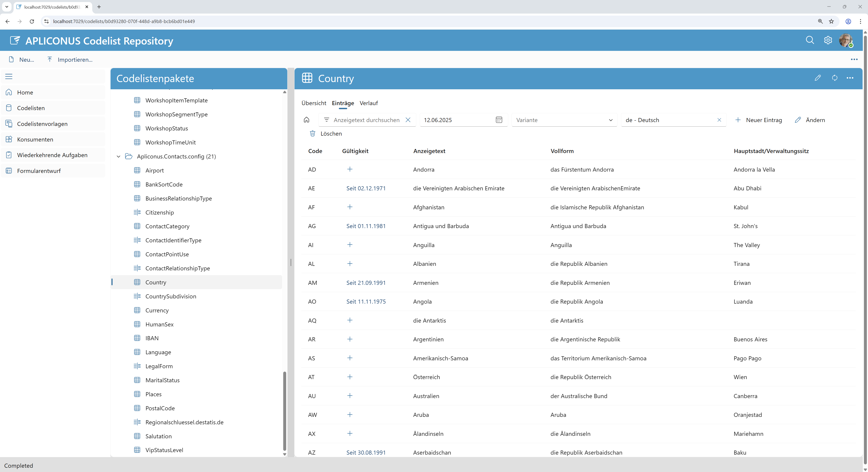This screenshot has width=868, height=472.
Task: Open the Seit 02.12.1971 validity link
Action: click(x=366, y=188)
